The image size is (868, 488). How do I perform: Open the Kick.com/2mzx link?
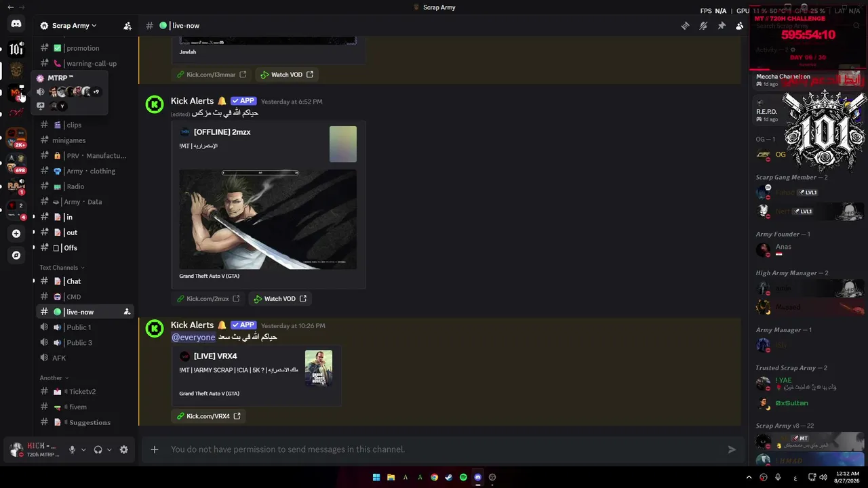208,299
